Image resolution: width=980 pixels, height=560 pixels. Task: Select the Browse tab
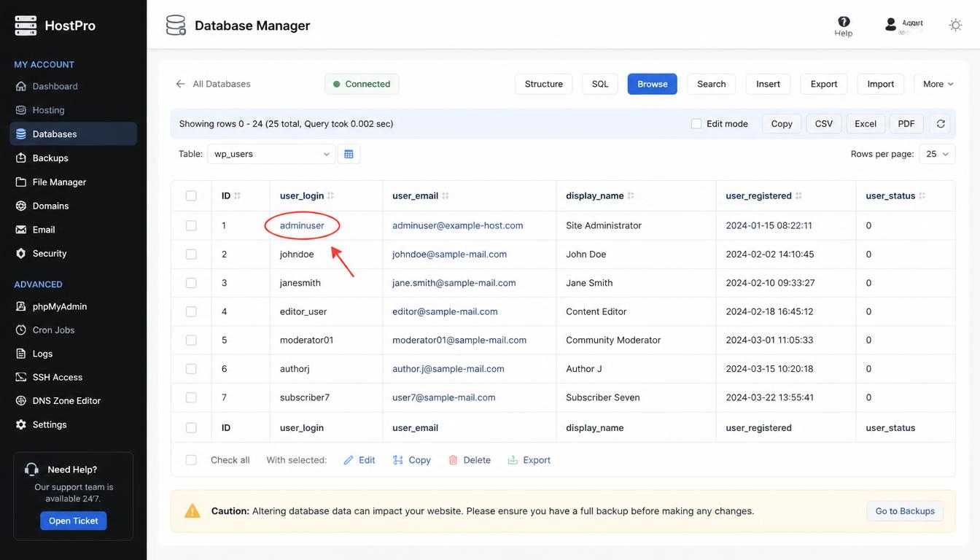[653, 84]
